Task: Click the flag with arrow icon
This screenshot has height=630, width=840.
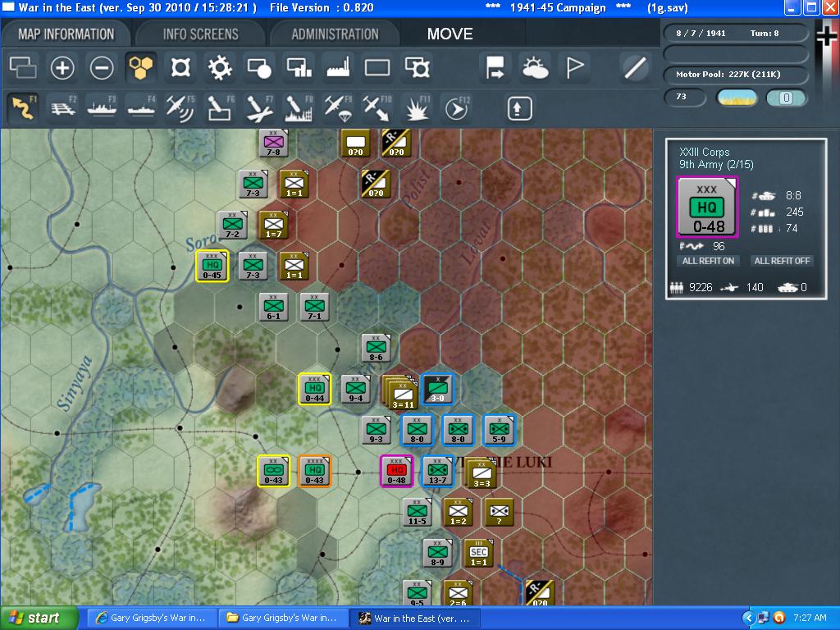Action: [495, 68]
